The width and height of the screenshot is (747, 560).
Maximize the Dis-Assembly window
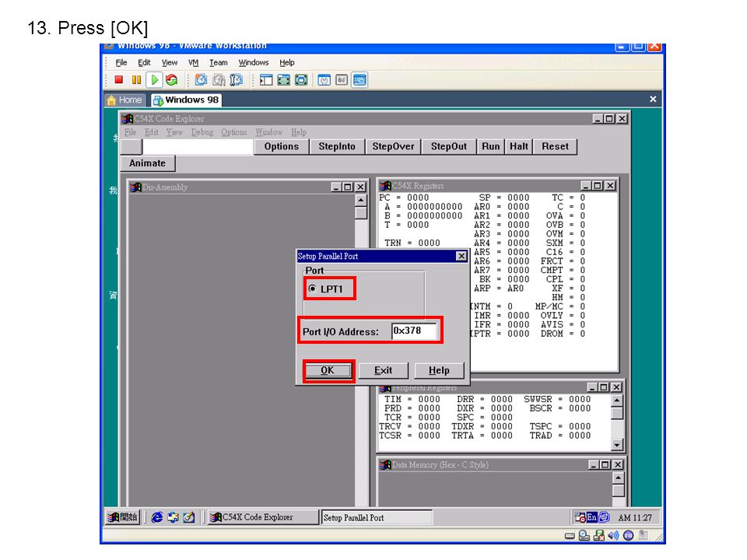(x=349, y=187)
